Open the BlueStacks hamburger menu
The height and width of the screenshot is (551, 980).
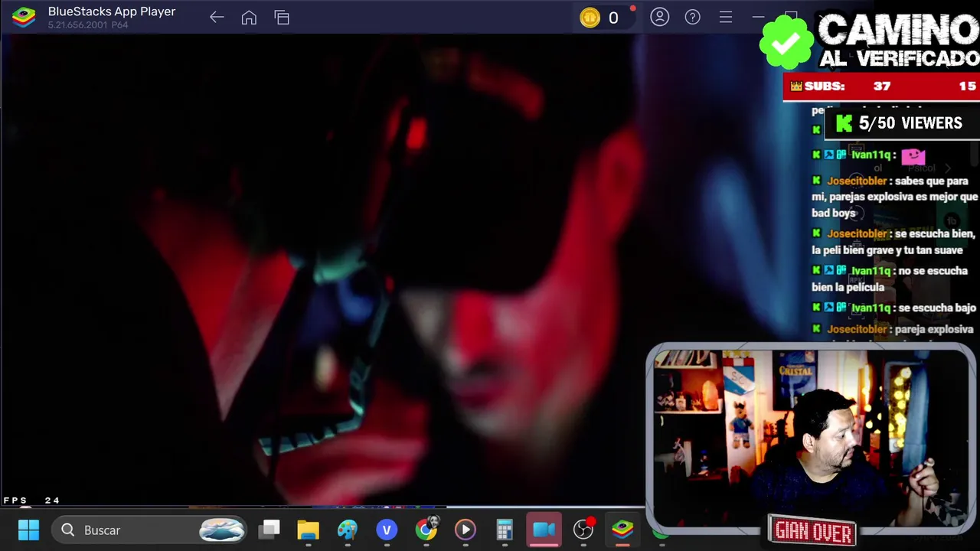[725, 17]
